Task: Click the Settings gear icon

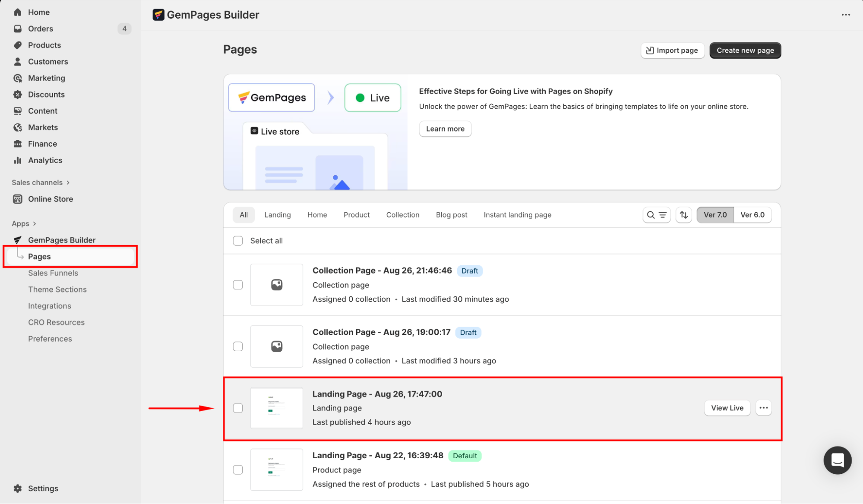Action: (x=18, y=488)
